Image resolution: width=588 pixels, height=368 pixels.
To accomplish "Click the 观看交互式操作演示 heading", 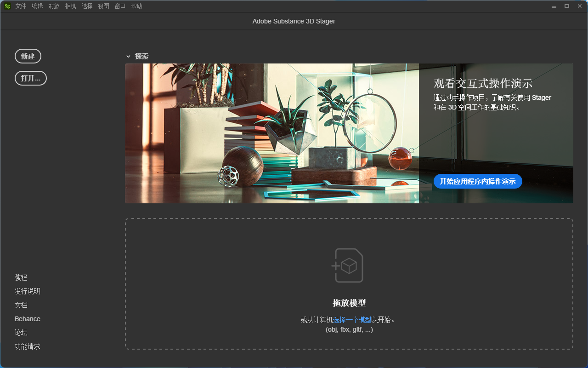I will 483,83.
